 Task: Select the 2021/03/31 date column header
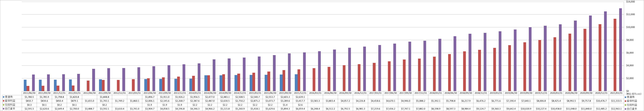point(616,93)
